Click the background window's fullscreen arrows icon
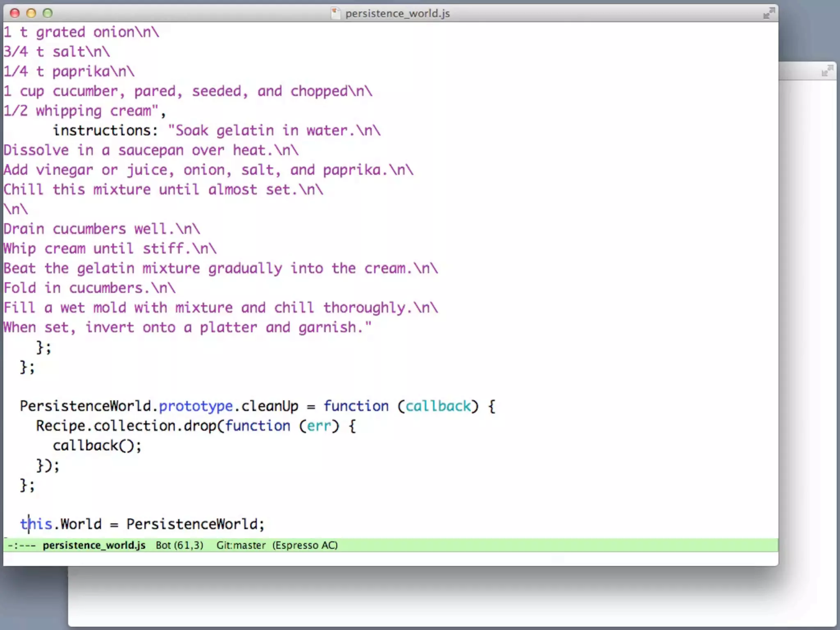This screenshot has height=630, width=840. (827, 71)
